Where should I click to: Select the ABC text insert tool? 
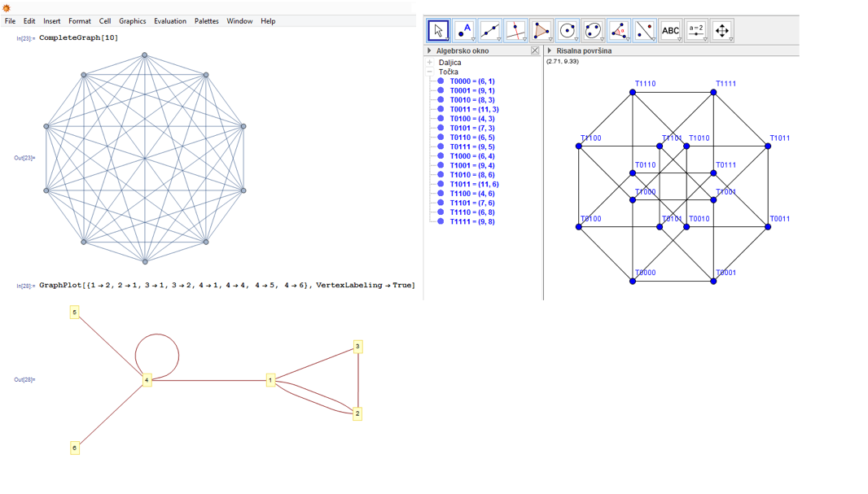click(670, 31)
